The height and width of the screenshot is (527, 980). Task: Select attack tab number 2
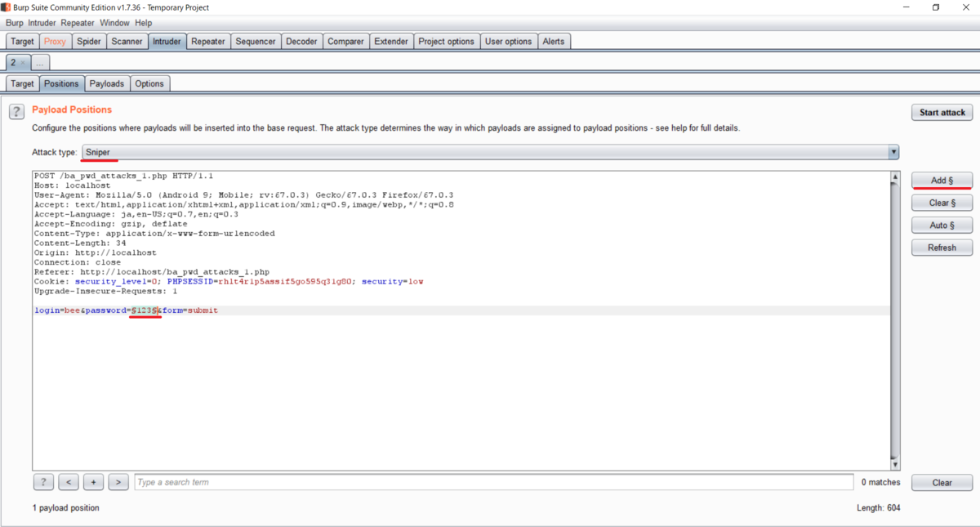13,62
